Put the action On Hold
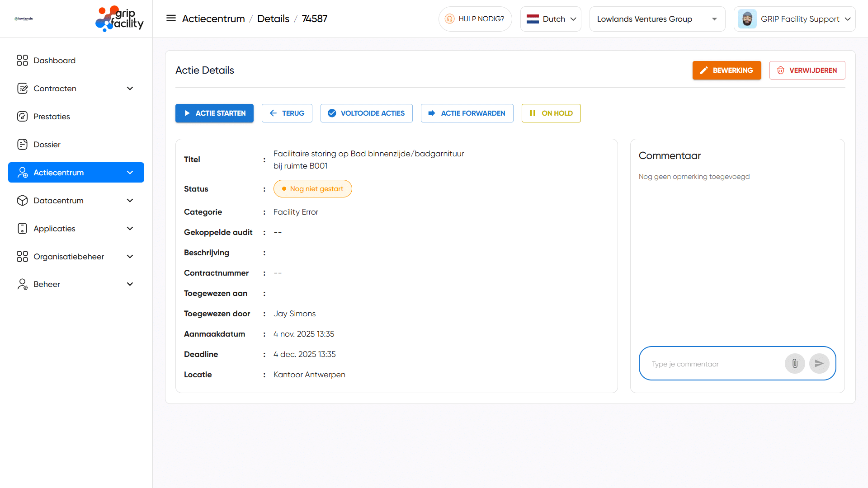The width and height of the screenshot is (868, 488). coord(551,113)
